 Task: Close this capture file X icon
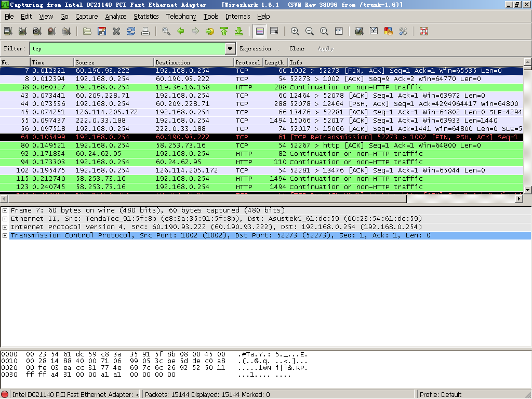[116, 32]
